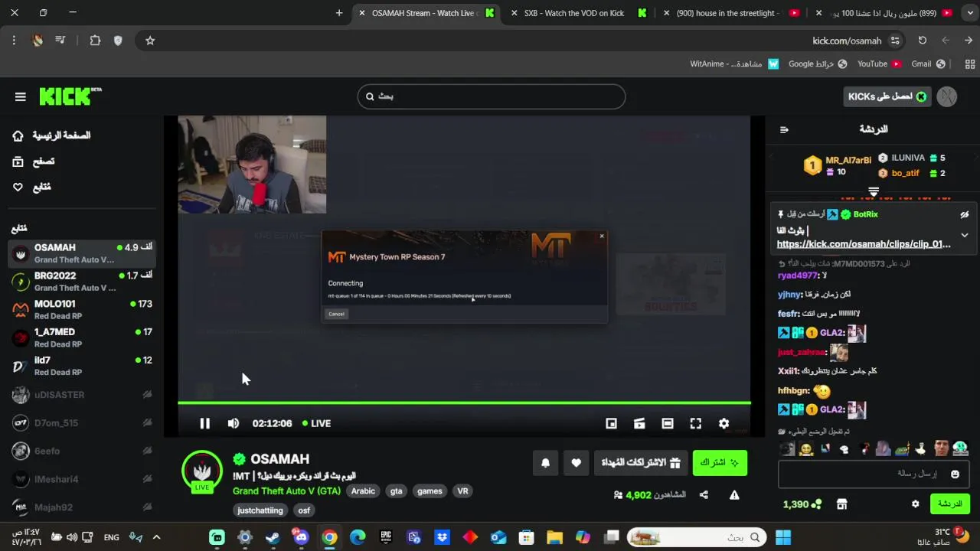Open 1_A7MED channel in sidebar

pyautogui.click(x=82, y=337)
